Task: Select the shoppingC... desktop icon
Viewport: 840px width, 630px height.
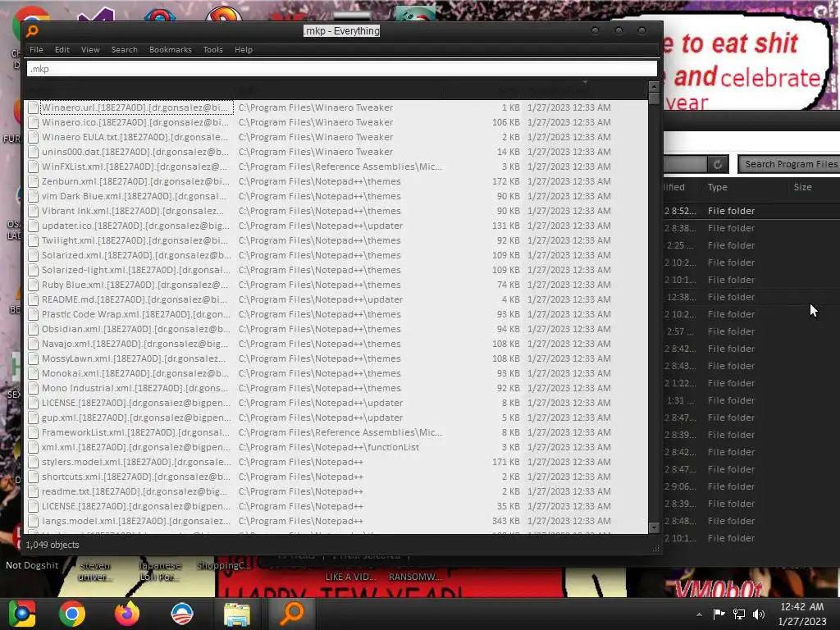Action: pos(223,566)
